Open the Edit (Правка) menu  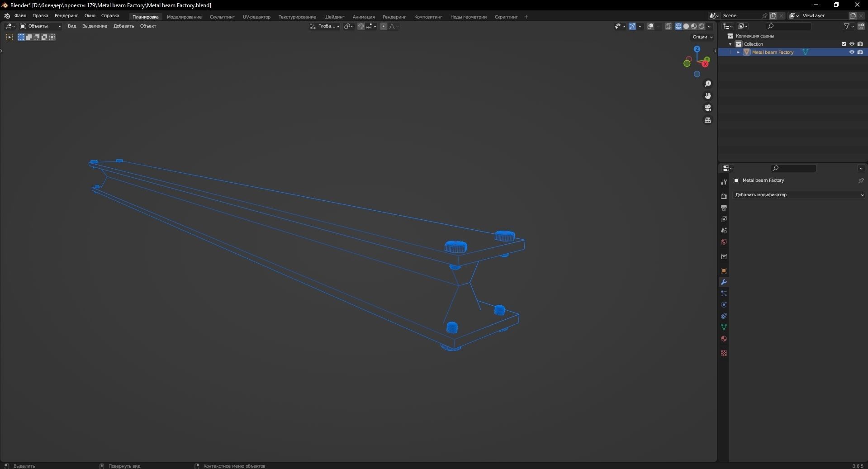40,16
